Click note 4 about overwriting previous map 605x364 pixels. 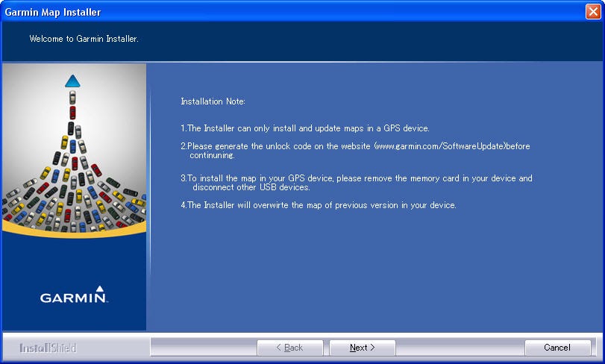coord(319,205)
